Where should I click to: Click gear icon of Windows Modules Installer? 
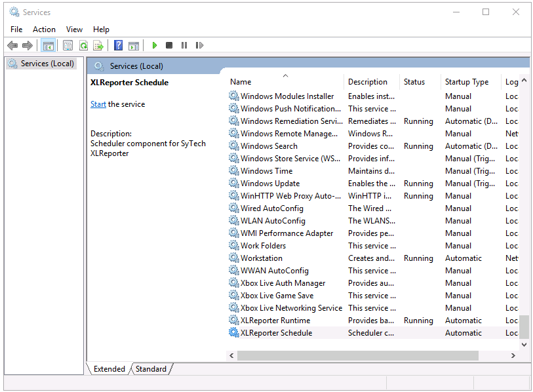(x=233, y=96)
